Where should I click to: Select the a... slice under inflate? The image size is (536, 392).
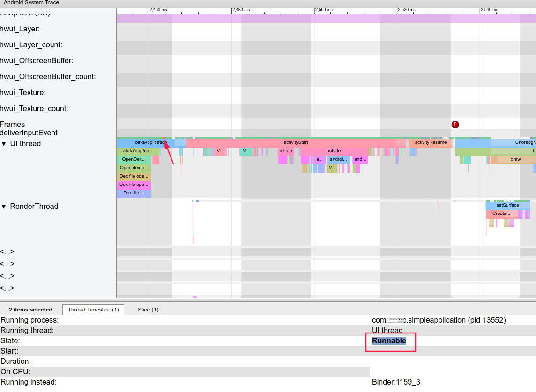click(319, 159)
